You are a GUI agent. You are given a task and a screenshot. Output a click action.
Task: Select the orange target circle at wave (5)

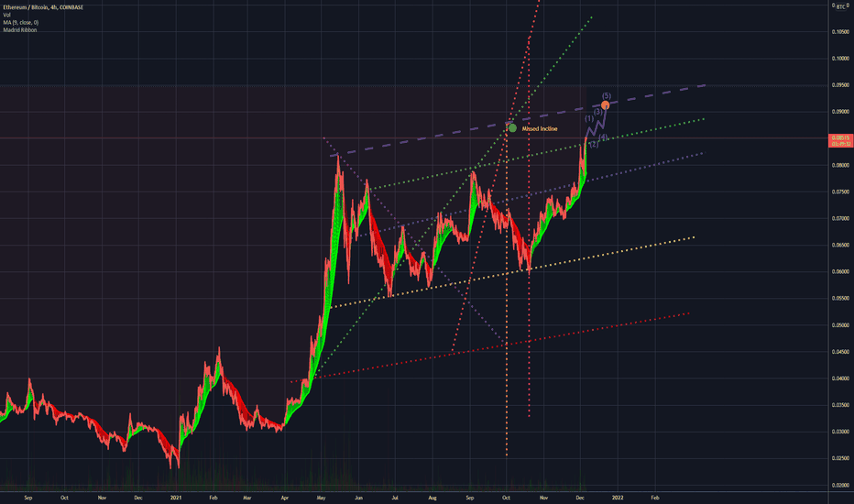click(x=605, y=104)
